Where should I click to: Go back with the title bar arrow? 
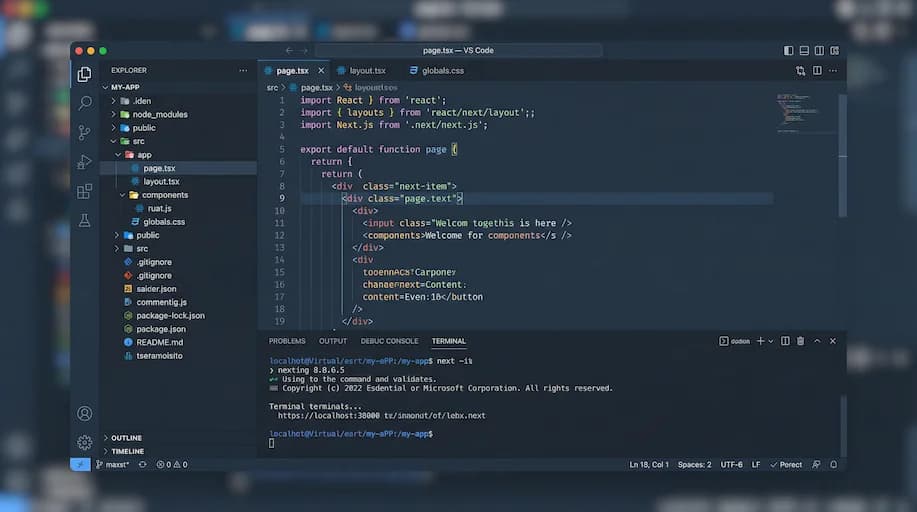pos(289,51)
